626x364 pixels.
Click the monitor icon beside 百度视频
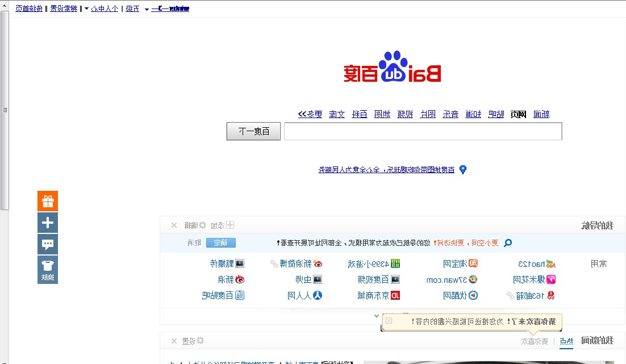pyautogui.click(x=395, y=279)
